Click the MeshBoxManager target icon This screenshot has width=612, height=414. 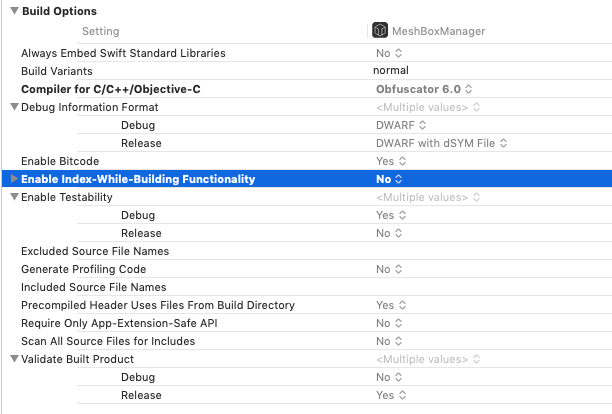pos(381,31)
